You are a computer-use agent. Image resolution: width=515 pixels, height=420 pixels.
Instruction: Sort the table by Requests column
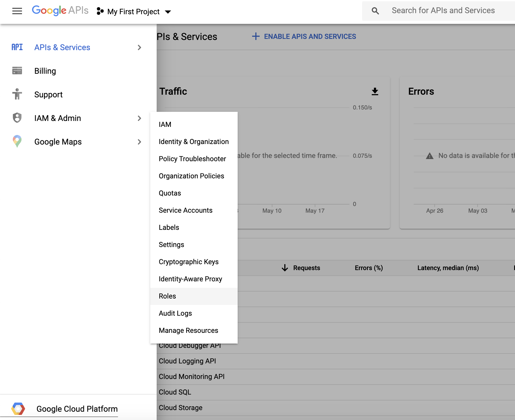coord(306,268)
